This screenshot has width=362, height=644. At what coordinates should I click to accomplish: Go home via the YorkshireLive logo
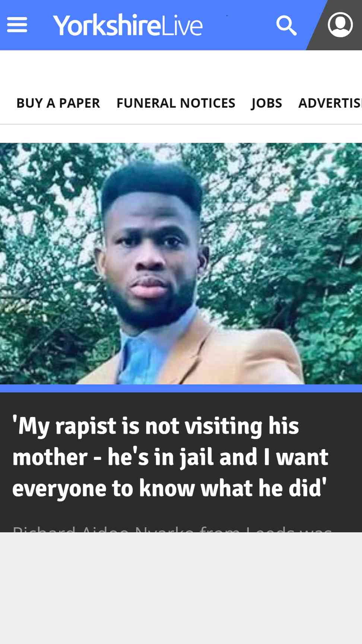click(x=128, y=25)
